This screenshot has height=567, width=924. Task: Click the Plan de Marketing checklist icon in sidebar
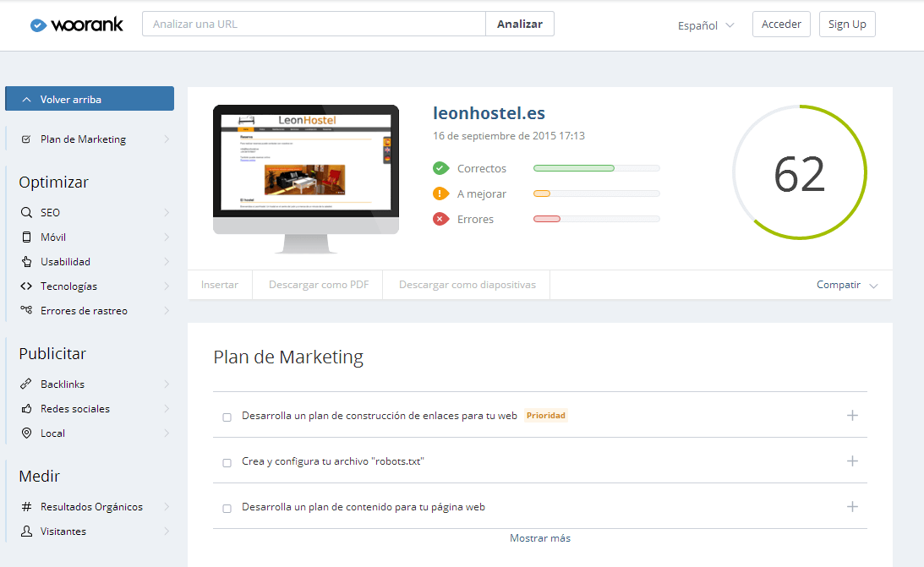26,139
